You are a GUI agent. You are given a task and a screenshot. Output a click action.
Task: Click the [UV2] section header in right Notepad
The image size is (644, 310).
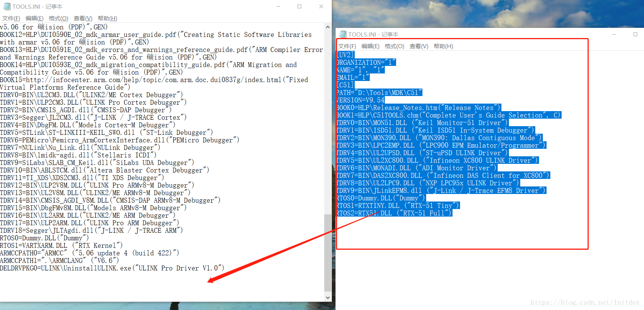tap(345, 55)
